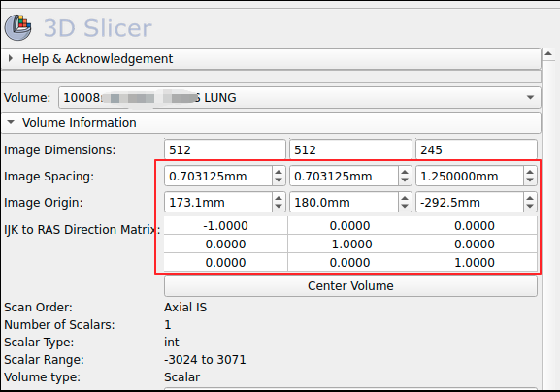Increase the 173.1mm Image Origin value
The image size is (560, 392).
(x=279, y=198)
